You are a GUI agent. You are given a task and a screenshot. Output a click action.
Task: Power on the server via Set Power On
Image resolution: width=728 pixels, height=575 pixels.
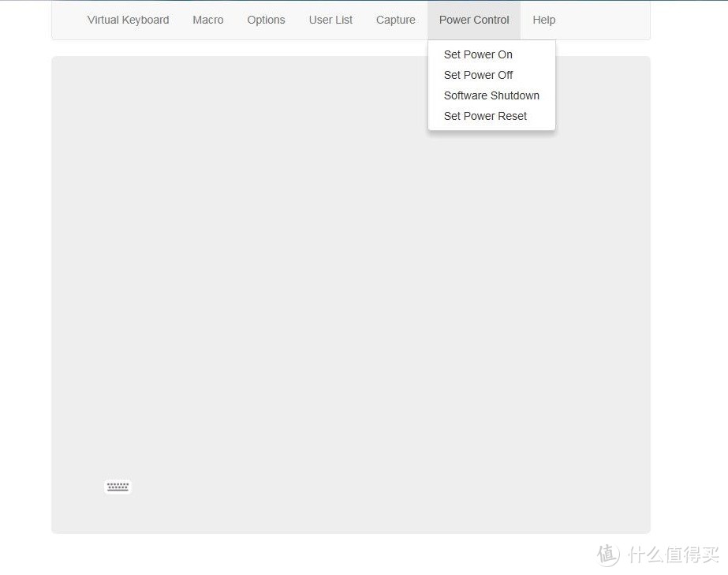(x=478, y=54)
